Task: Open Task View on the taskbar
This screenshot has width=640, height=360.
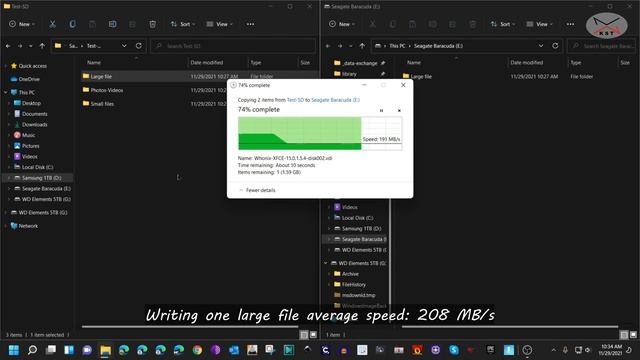Action: point(51,350)
